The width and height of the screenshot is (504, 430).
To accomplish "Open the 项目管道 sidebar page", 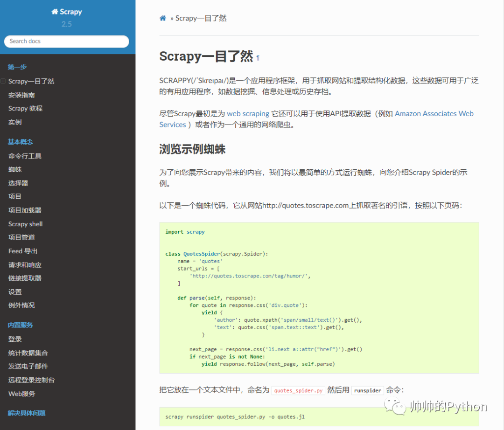I will 21,237.
